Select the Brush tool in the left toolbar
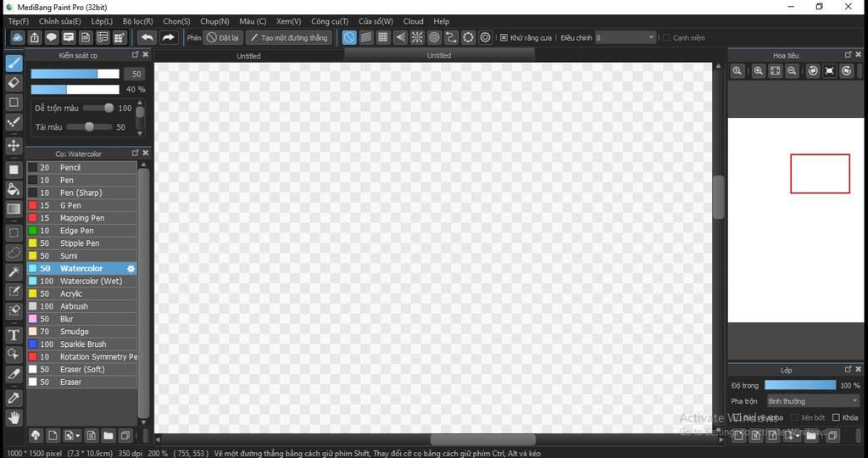Viewport: 868px width, 458px height. (14, 63)
